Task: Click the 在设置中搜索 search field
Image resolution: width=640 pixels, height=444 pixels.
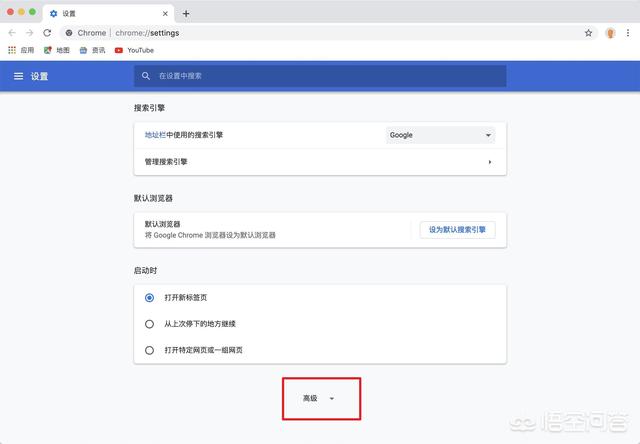Action: click(320, 76)
